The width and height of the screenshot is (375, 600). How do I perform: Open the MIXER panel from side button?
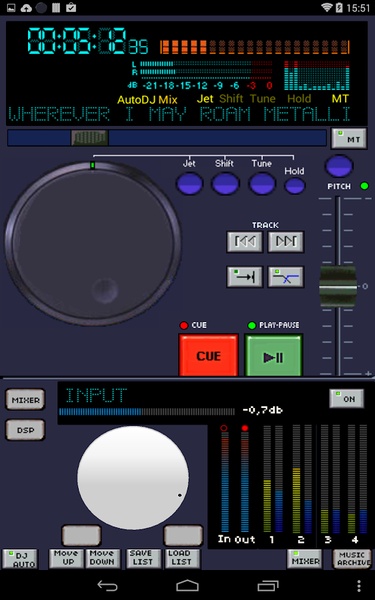pos(25,400)
